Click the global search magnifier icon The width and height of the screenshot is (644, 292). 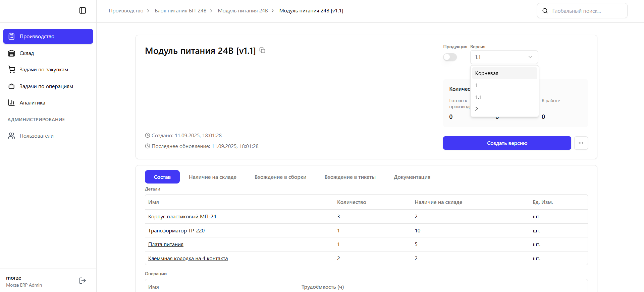pyautogui.click(x=545, y=11)
